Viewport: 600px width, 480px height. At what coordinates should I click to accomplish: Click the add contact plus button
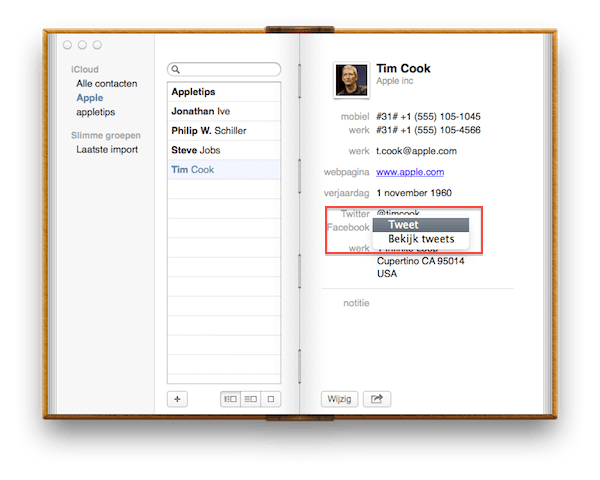177,399
